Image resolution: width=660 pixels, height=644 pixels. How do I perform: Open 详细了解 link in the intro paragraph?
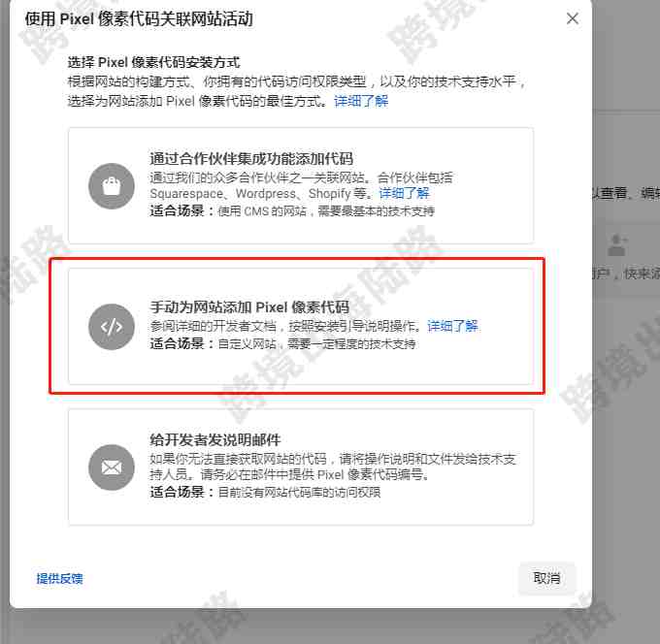point(361,101)
